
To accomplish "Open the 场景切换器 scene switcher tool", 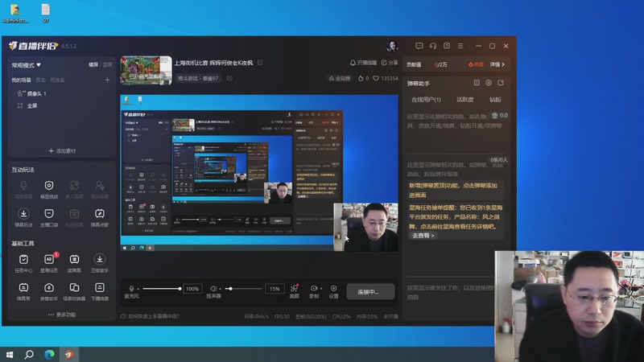I will point(74,291).
